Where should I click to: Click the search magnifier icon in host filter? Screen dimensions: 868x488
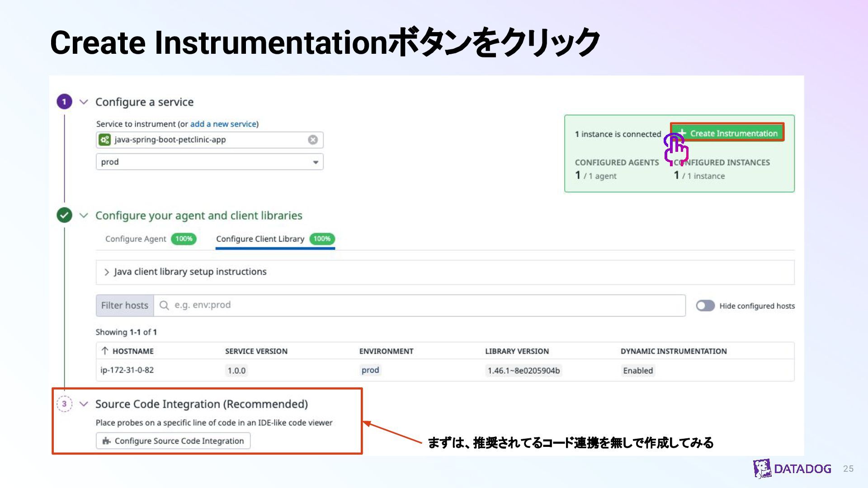point(164,305)
